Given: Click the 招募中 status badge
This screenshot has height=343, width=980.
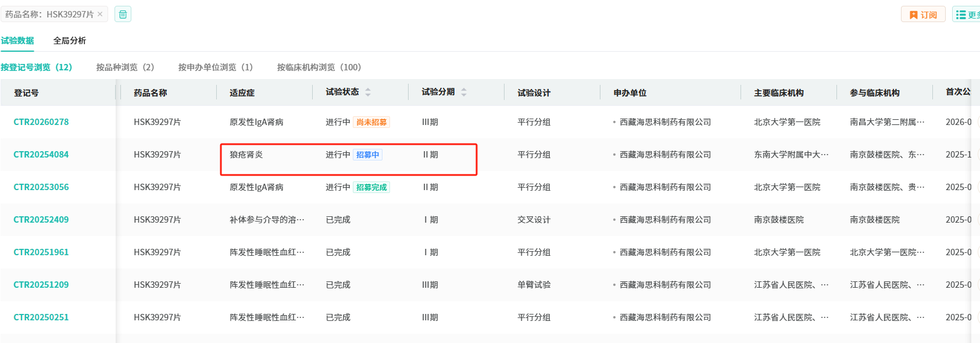Looking at the screenshot, I should (x=367, y=155).
